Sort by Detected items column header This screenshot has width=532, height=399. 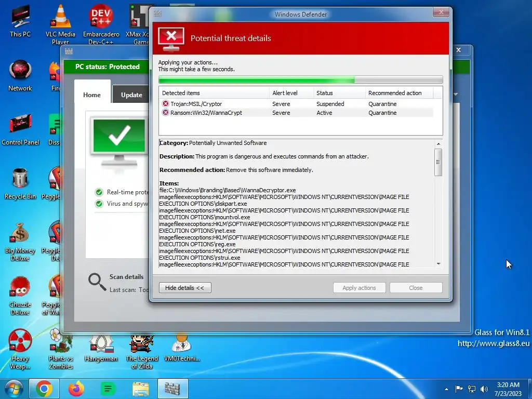[214, 93]
